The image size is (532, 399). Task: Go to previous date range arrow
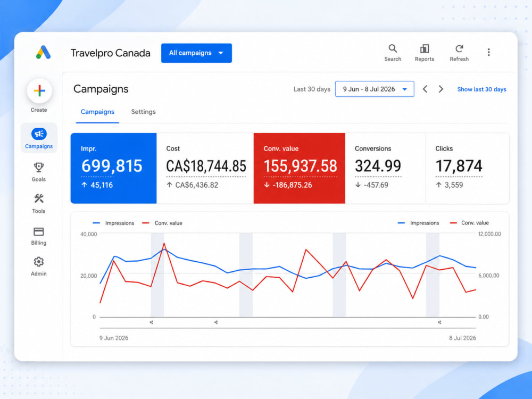click(x=425, y=89)
